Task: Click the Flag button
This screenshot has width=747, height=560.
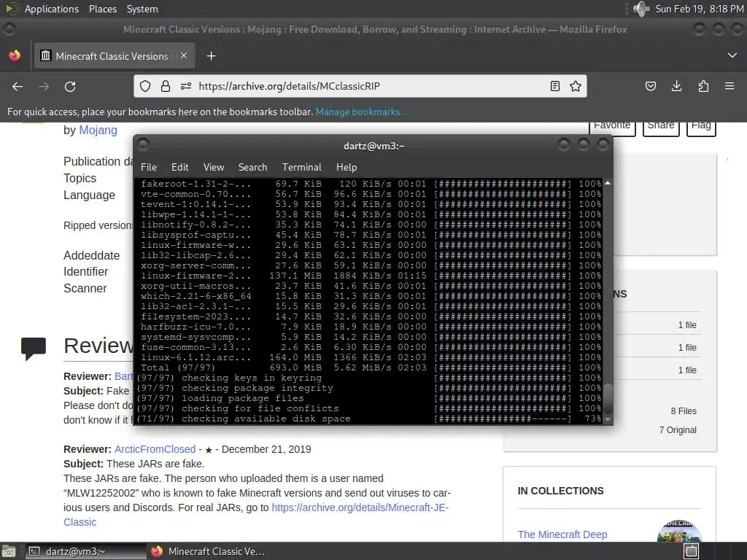Action: (x=701, y=127)
